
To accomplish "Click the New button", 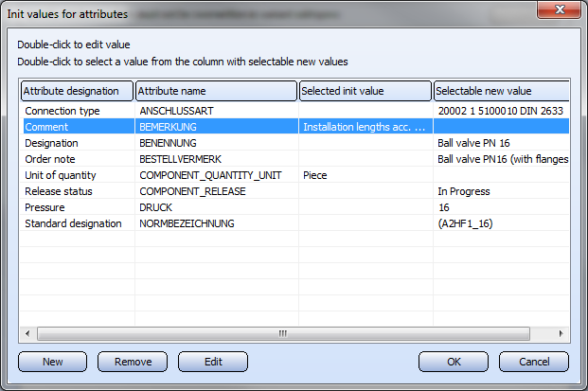I will coord(52,362).
